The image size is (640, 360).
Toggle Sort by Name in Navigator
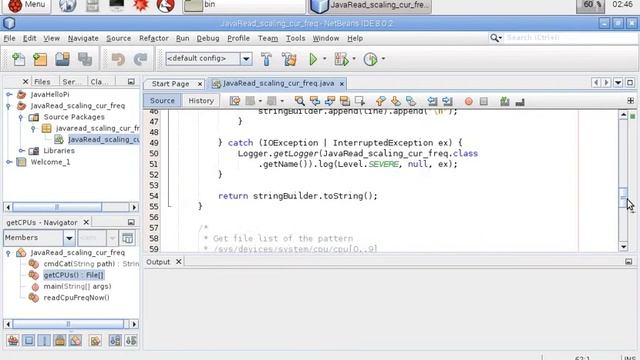pos(115,340)
